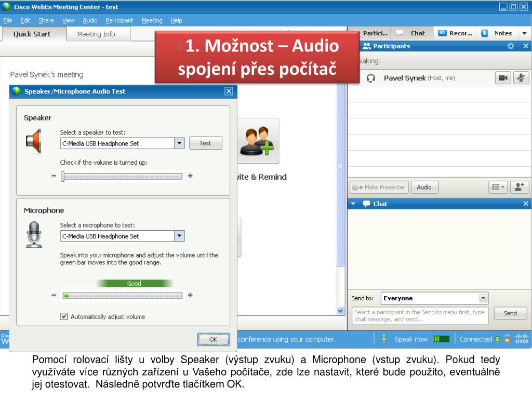This screenshot has width=532, height=399.
Task: Open the Participant menu
Action: [119, 20]
